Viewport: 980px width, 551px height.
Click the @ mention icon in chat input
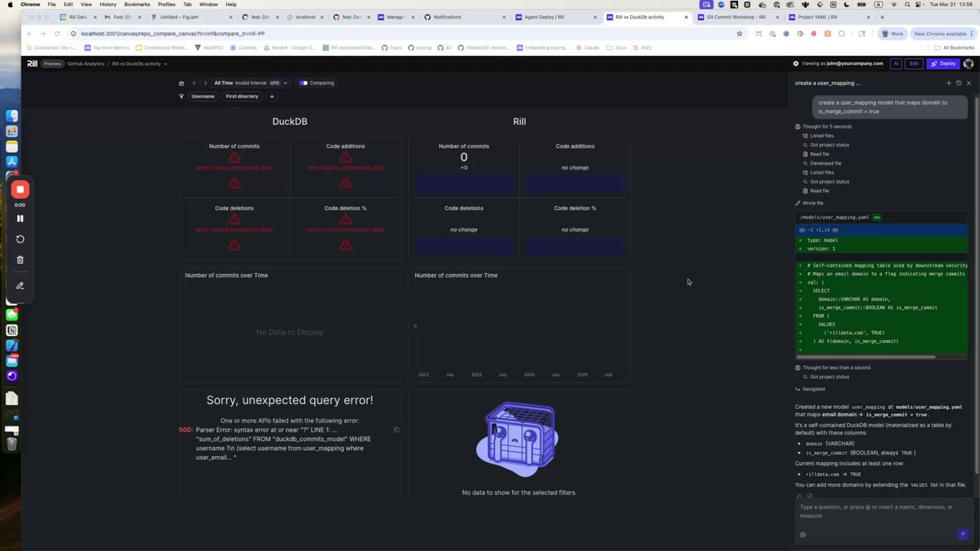[x=802, y=534]
